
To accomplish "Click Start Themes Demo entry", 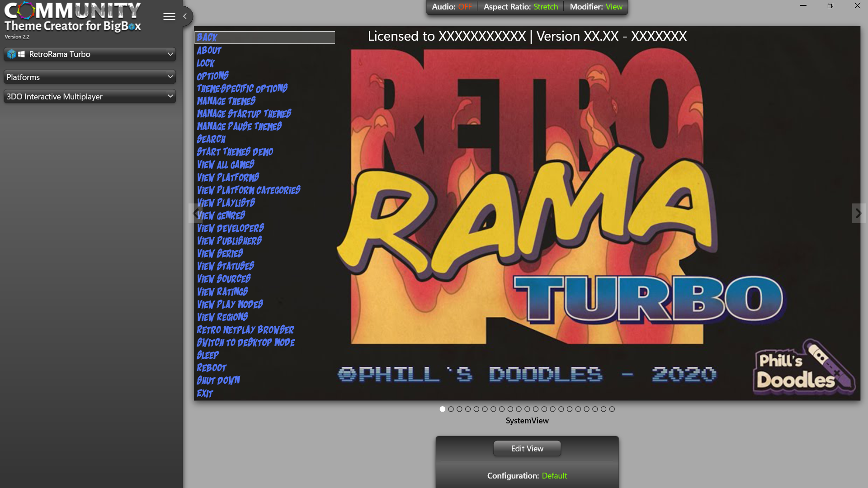I will coord(235,152).
